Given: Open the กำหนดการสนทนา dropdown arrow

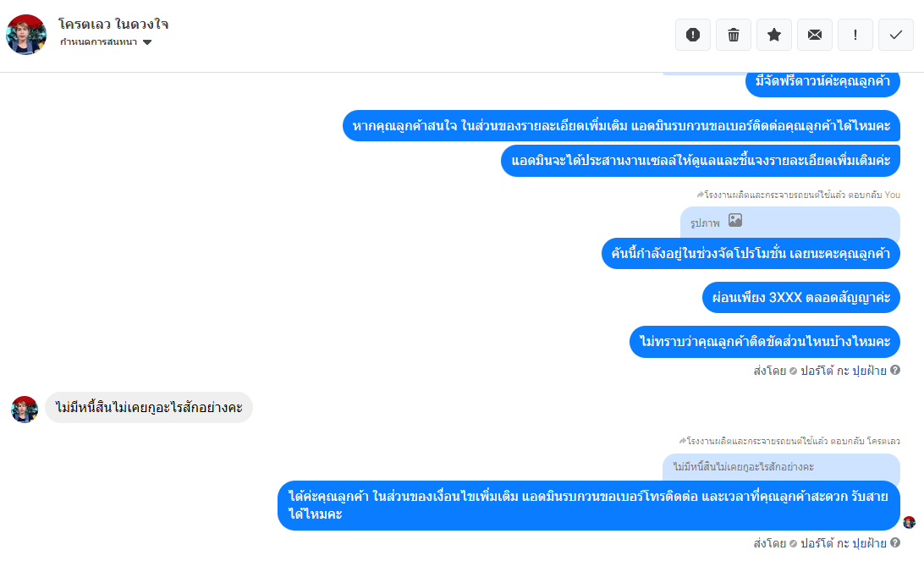Looking at the screenshot, I should coord(147,41).
